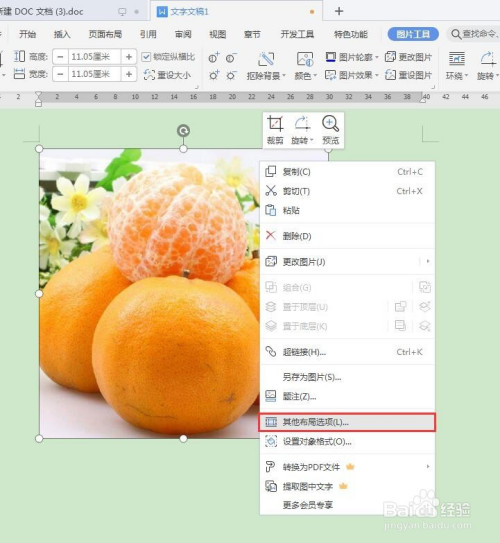Choose 删除(D) from the context menu
The image size is (500, 543).
click(347, 236)
